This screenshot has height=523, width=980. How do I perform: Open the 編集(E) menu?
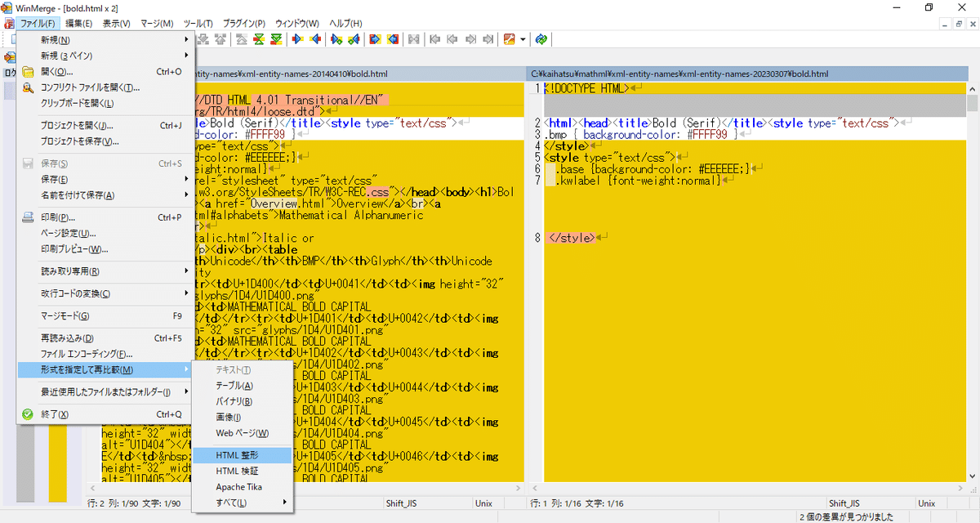coord(79,24)
